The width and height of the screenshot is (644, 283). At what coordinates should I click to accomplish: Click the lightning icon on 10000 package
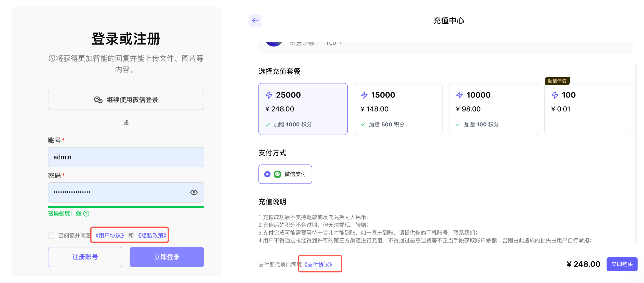coord(459,95)
